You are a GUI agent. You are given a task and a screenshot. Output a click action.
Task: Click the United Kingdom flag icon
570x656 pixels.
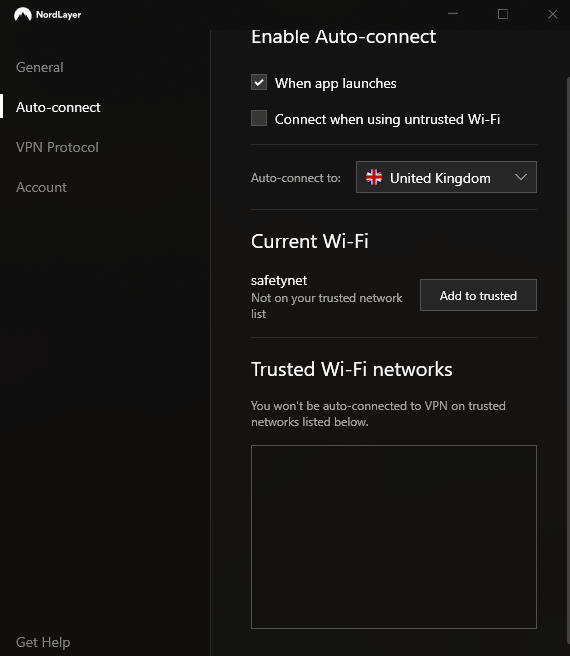coord(374,177)
